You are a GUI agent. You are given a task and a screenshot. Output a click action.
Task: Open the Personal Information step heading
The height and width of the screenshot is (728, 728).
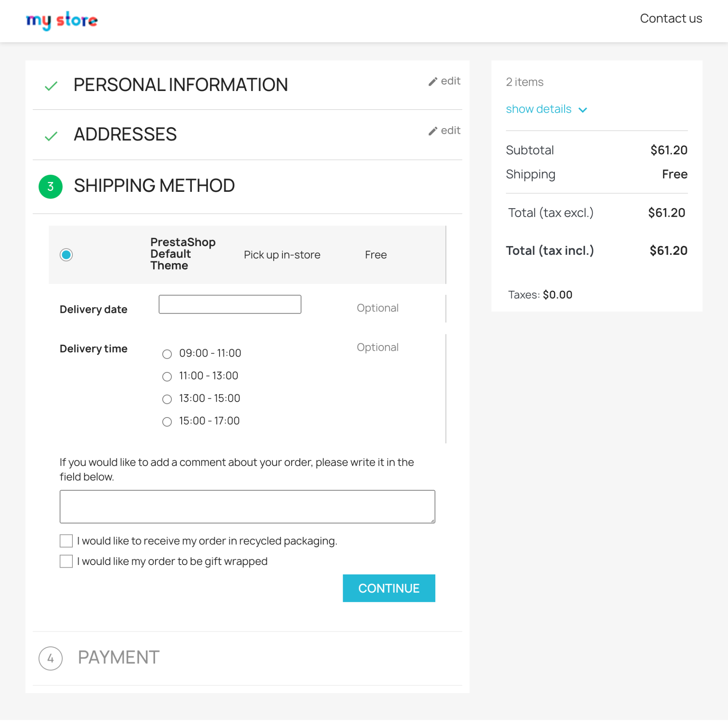click(180, 85)
